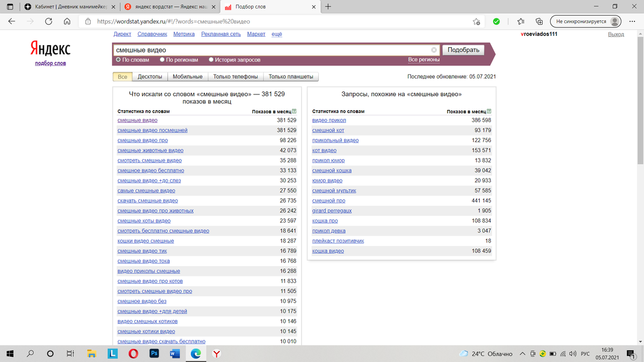The image size is (644, 362).
Task: Click username vroeviados111
Action: coord(539,34)
